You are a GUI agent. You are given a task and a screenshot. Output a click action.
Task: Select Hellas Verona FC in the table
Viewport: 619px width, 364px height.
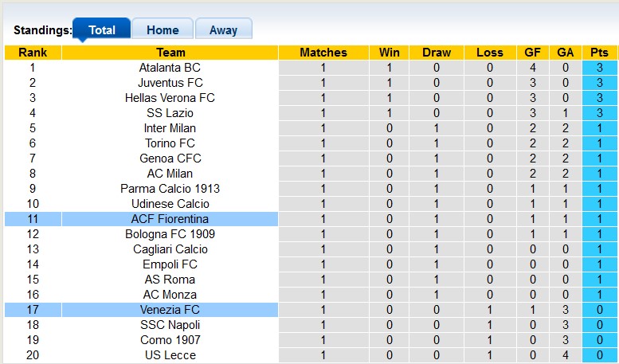(170, 98)
